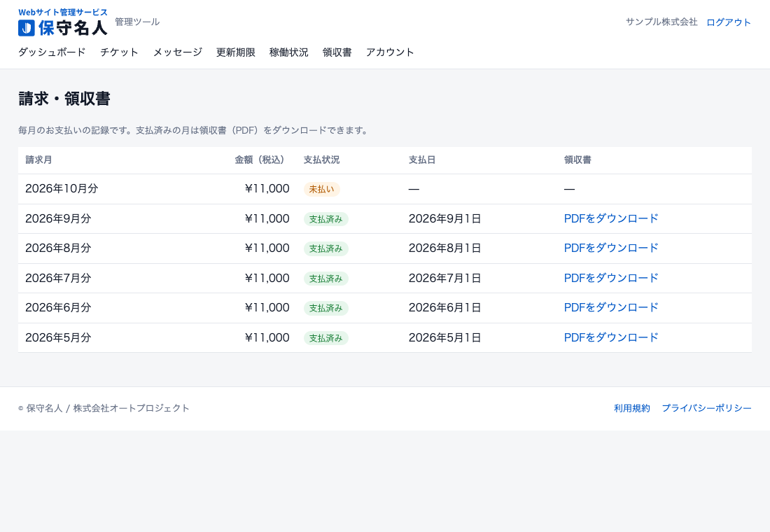The image size is (770, 532).
Task: Download the PDF receipt for 2026年6月分
Action: click(x=611, y=307)
